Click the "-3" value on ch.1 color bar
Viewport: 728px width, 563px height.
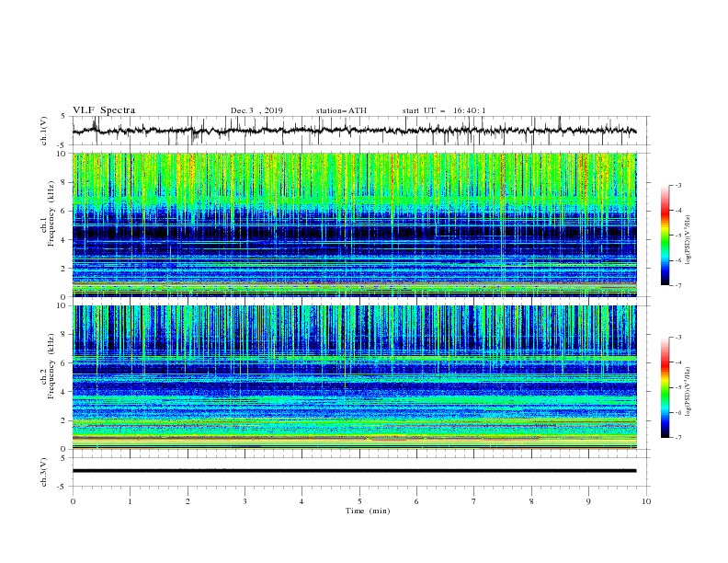coord(677,185)
